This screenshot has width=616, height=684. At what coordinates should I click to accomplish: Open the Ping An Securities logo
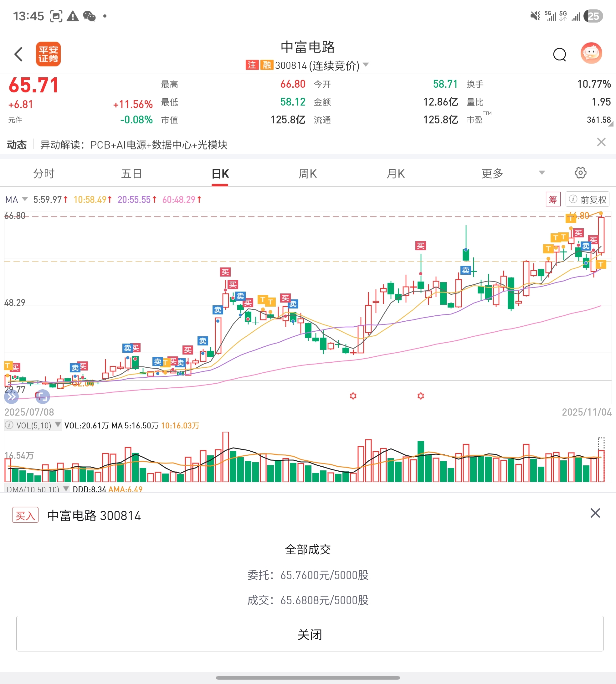[x=48, y=54]
